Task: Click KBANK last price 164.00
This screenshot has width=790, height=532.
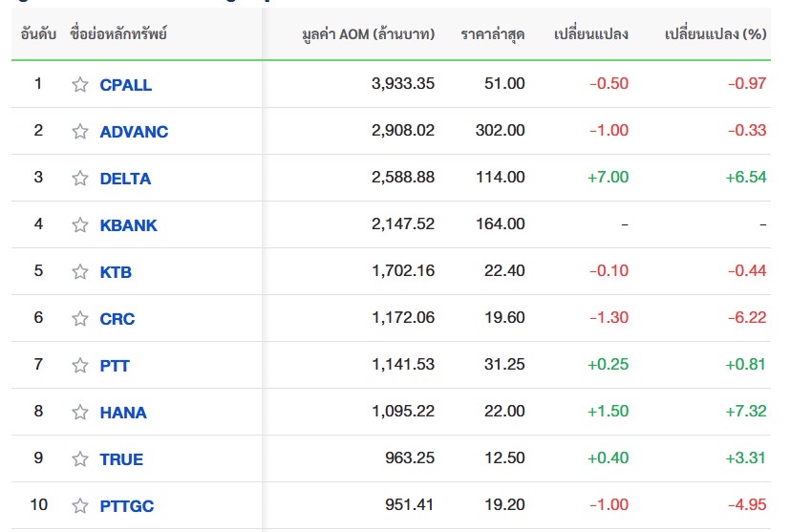Action: coord(501,224)
